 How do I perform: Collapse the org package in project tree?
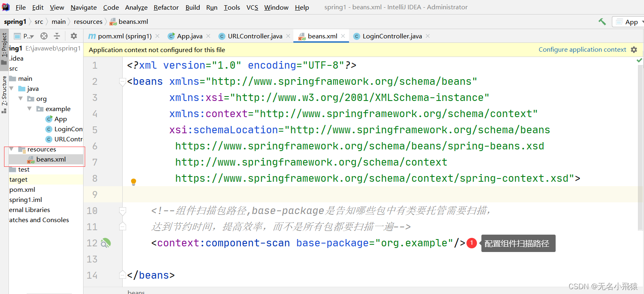coord(21,99)
